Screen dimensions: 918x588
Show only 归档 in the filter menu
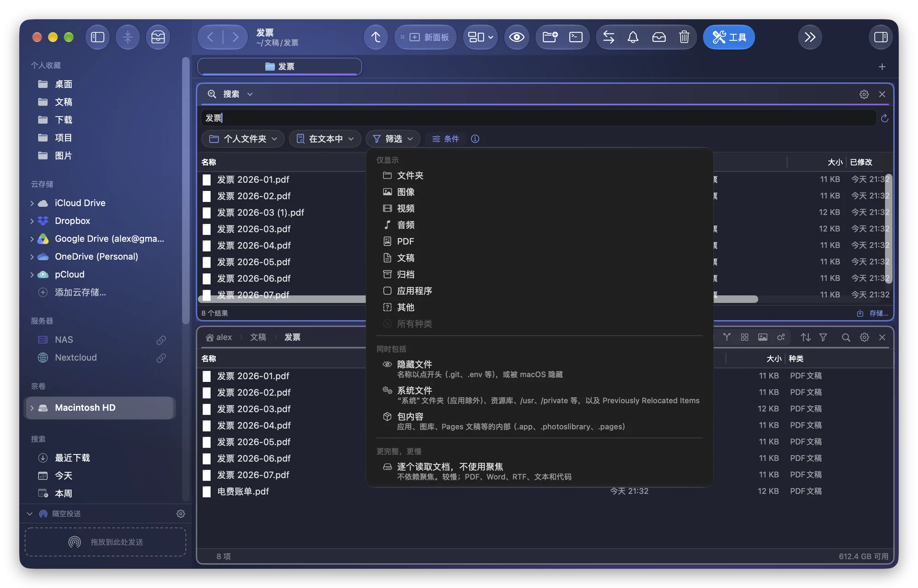click(x=539, y=274)
